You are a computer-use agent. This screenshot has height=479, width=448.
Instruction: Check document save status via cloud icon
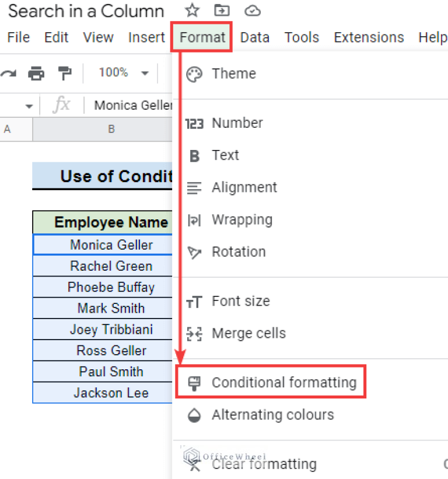click(250, 11)
